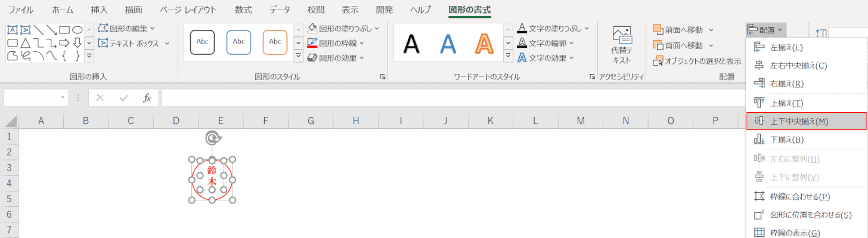The height and width of the screenshot is (238, 868).
Task: Open the 背面へ移動 dropdown arrow
Action: click(711, 45)
